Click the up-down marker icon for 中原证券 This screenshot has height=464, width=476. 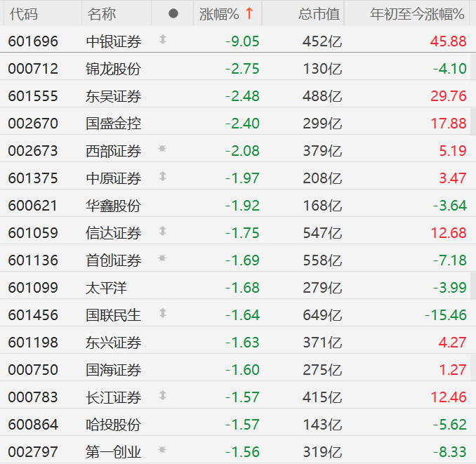[163, 176]
